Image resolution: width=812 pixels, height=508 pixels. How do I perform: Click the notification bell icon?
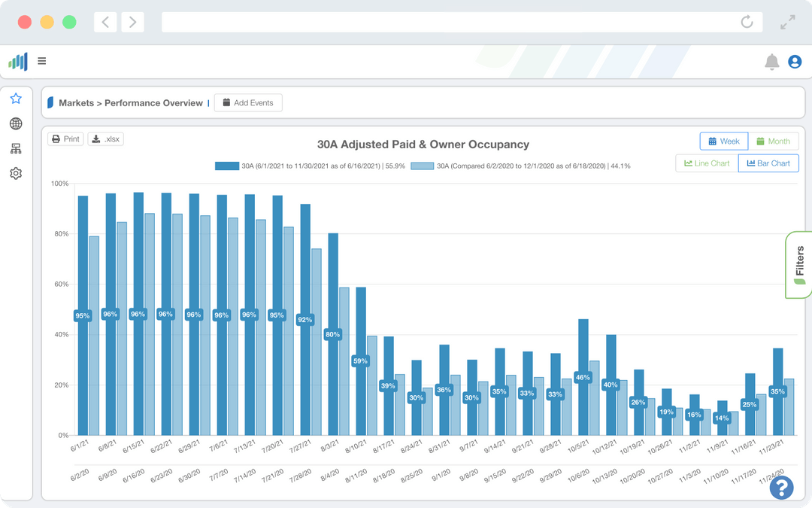point(771,62)
